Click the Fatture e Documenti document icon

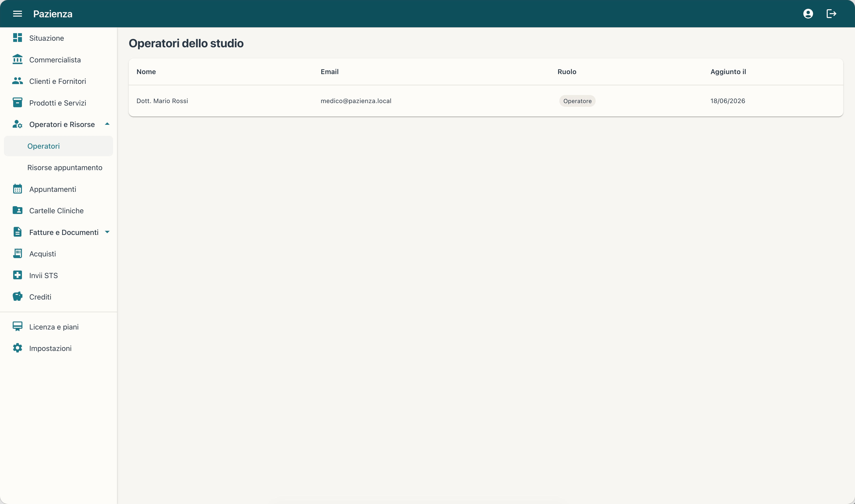(17, 232)
